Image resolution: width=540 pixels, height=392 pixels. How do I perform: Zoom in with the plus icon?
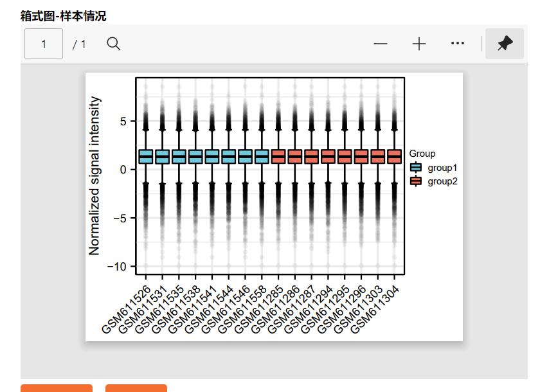click(x=419, y=44)
